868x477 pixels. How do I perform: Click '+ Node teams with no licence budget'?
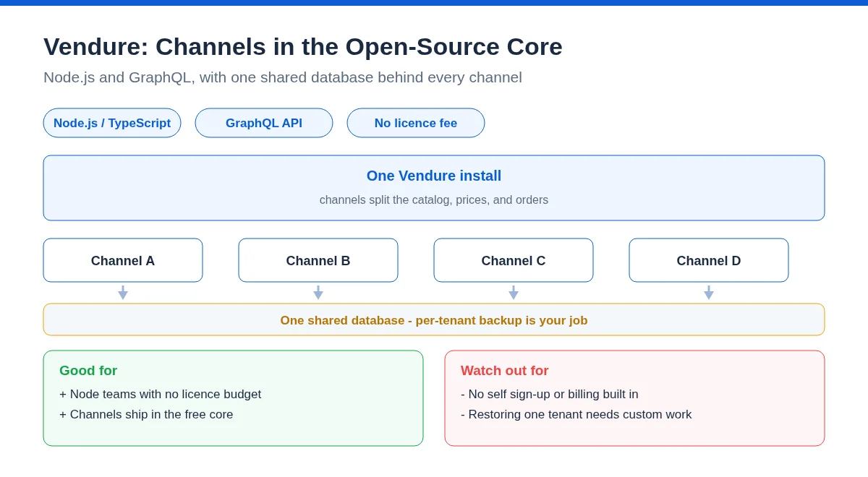161,394
